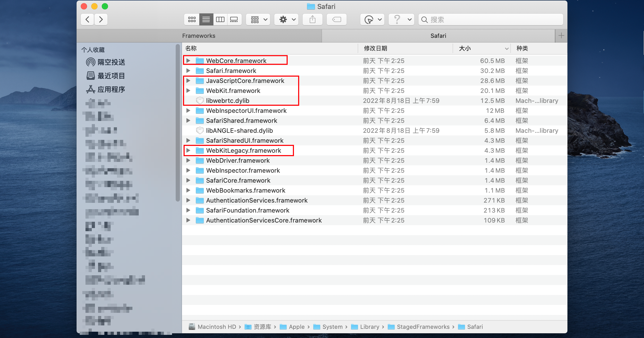Click the Share toolbar icon
The image size is (644, 338).
click(x=312, y=19)
